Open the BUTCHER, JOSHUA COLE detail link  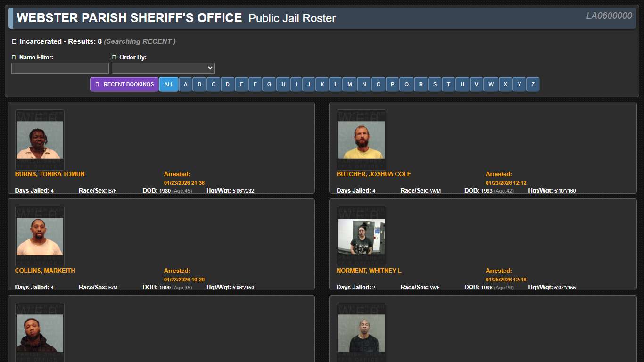[373, 174]
